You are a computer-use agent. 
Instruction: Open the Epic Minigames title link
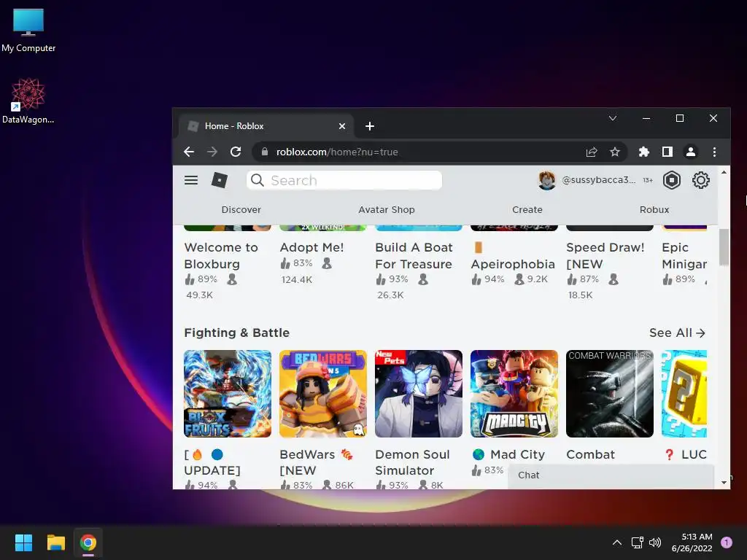[684, 256]
